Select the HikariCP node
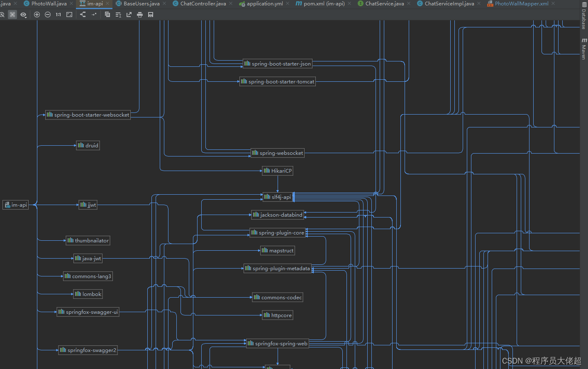588x369 pixels. tap(278, 171)
